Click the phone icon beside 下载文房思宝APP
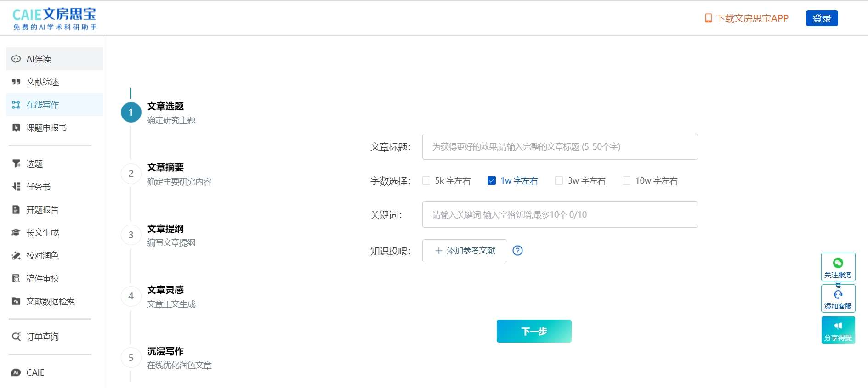This screenshot has height=388, width=868. (x=708, y=18)
